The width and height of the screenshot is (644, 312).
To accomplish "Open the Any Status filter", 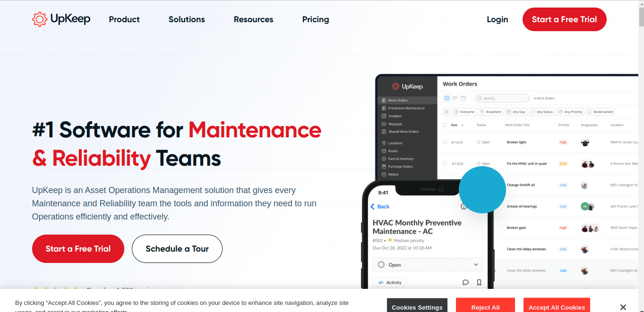I will (x=541, y=112).
